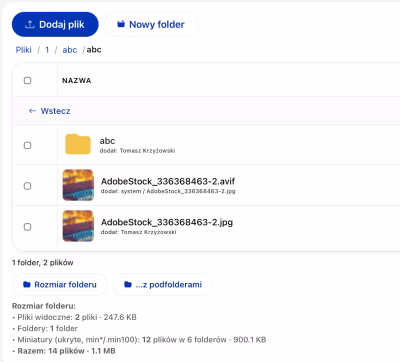Click the current abc breadcrumb text
The width and height of the screenshot is (400, 362).
point(94,50)
